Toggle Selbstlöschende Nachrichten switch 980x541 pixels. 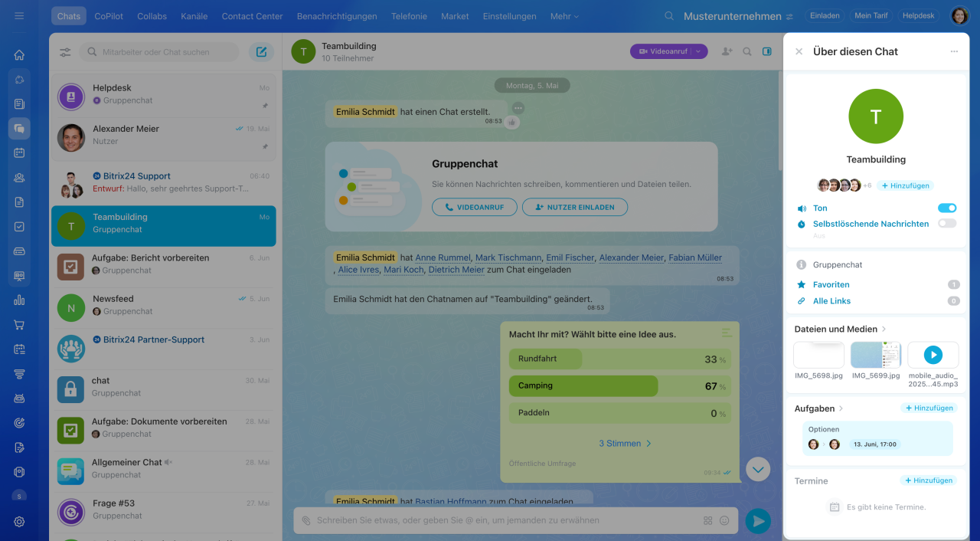coord(947,223)
